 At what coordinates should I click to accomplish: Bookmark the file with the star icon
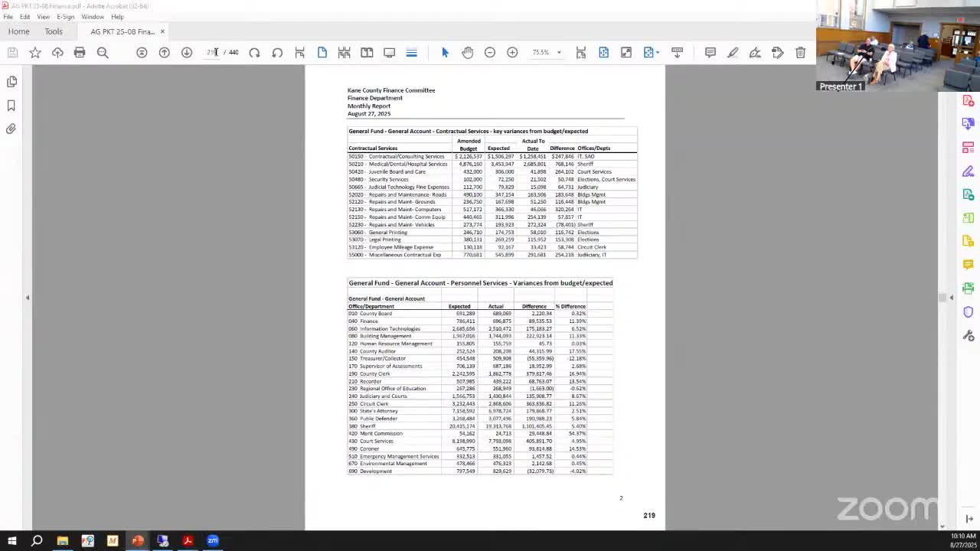pyautogui.click(x=35, y=52)
